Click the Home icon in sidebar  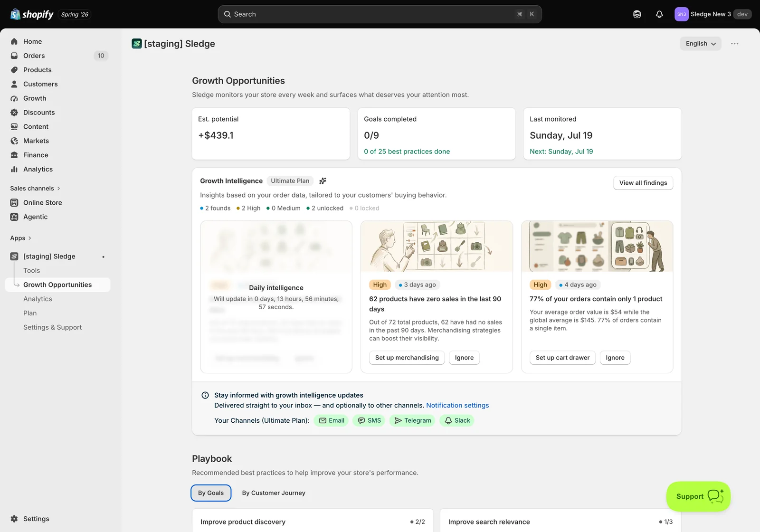14,41
